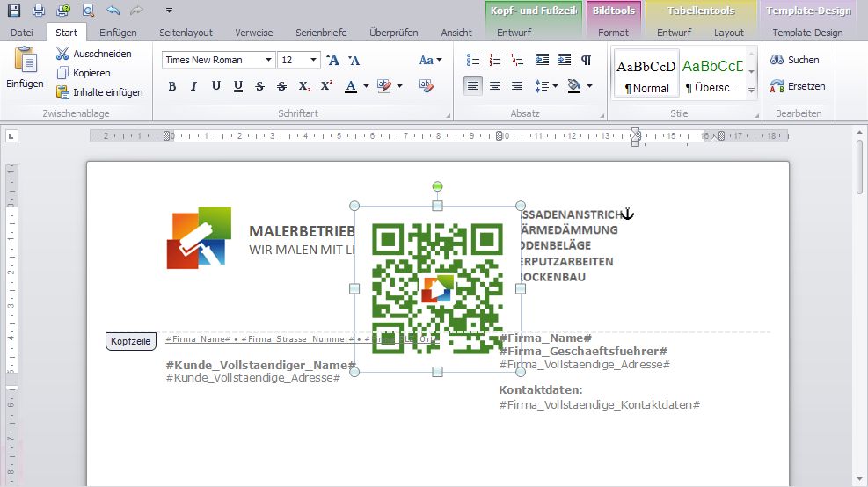Screen dimensions: 868x487
Task: Toggle double underline formatting
Action: pos(238,86)
